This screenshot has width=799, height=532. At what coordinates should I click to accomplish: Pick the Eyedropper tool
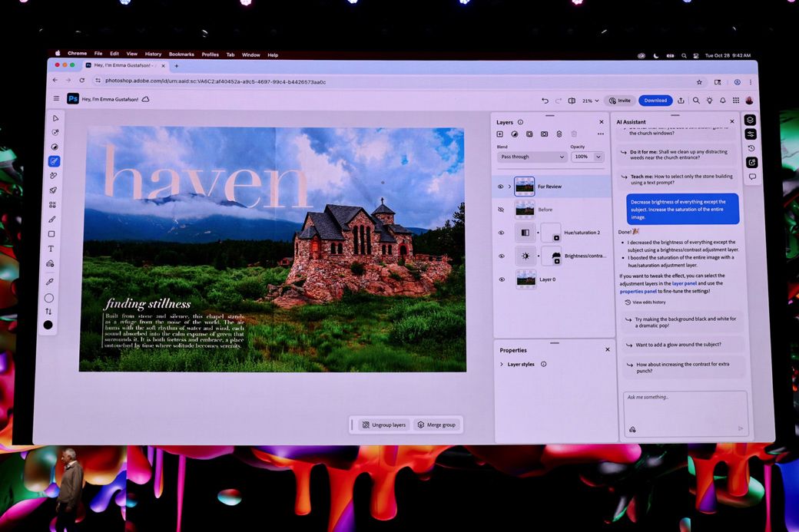pos(51,282)
